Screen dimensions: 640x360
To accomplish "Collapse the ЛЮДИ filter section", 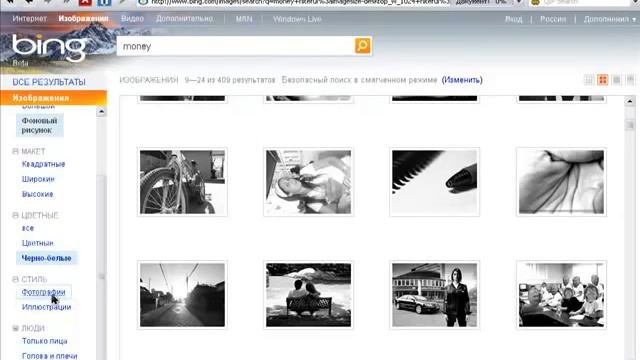I will pyautogui.click(x=16, y=328).
